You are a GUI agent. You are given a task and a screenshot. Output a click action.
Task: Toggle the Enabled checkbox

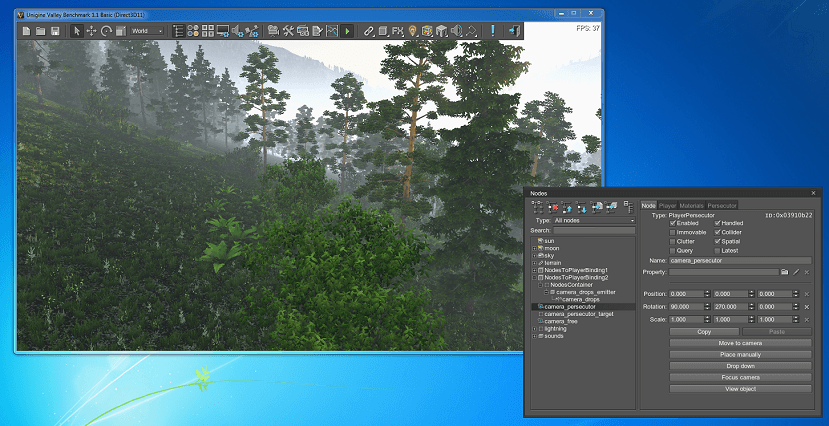click(x=673, y=223)
